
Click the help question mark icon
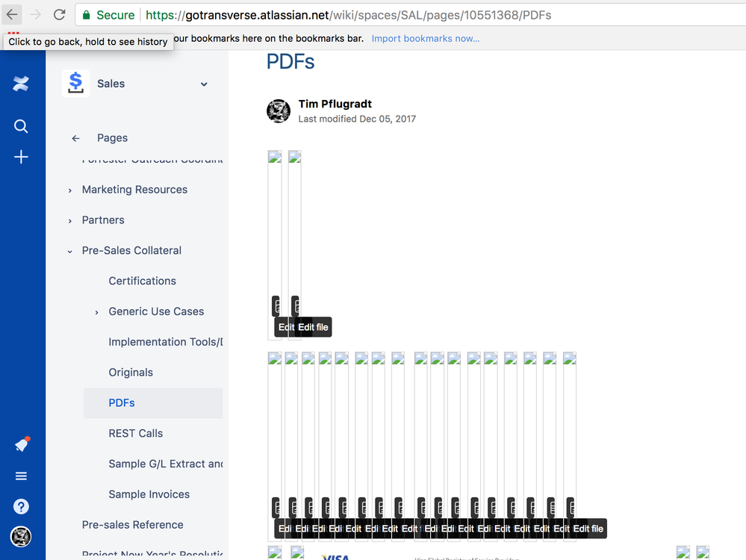[21, 507]
